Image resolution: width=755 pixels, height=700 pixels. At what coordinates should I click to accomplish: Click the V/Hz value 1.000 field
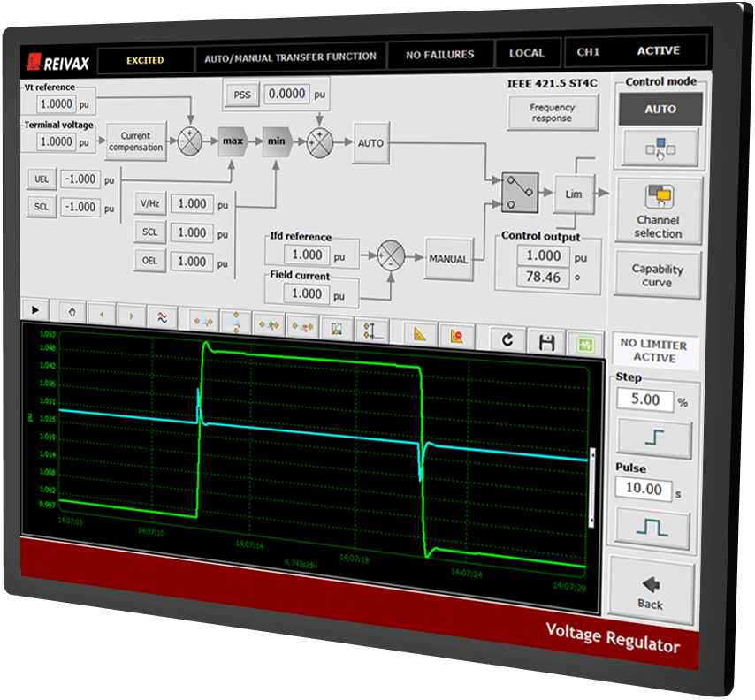tap(192, 204)
